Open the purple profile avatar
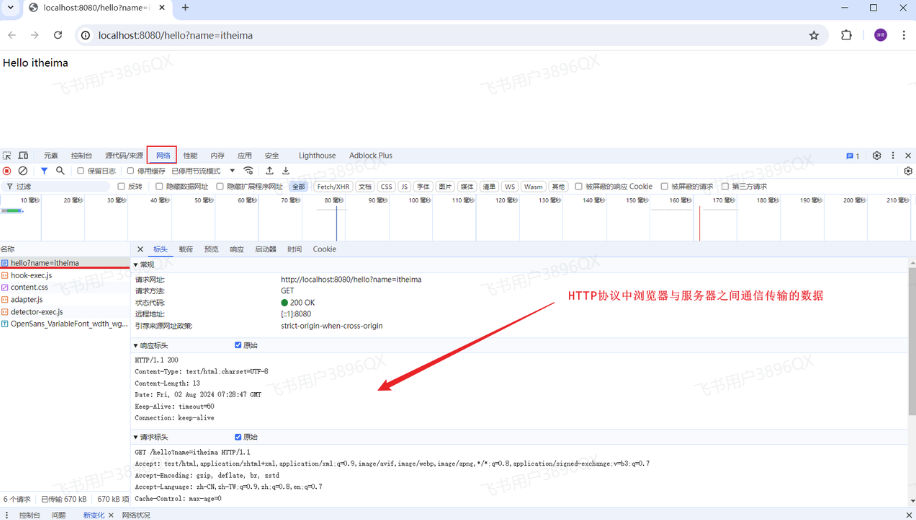The height and width of the screenshot is (520, 916). pyautogui.click(x=880, y=35)
